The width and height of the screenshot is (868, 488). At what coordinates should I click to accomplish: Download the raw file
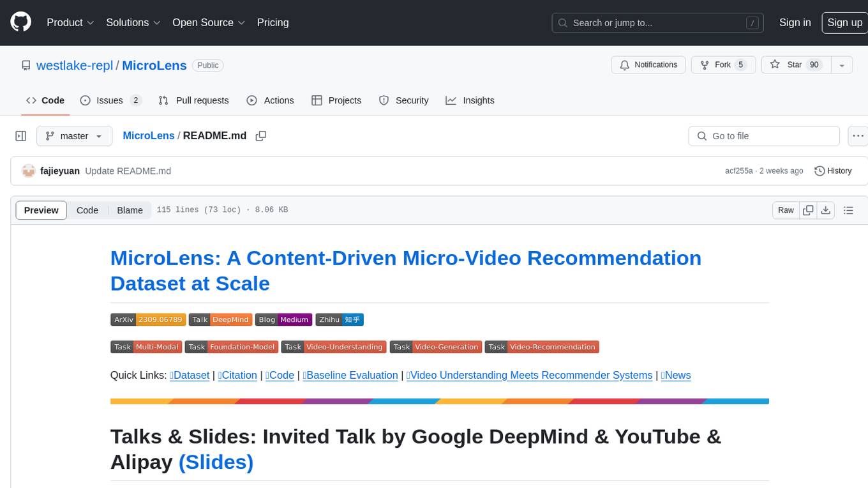(x=825, y=210)
